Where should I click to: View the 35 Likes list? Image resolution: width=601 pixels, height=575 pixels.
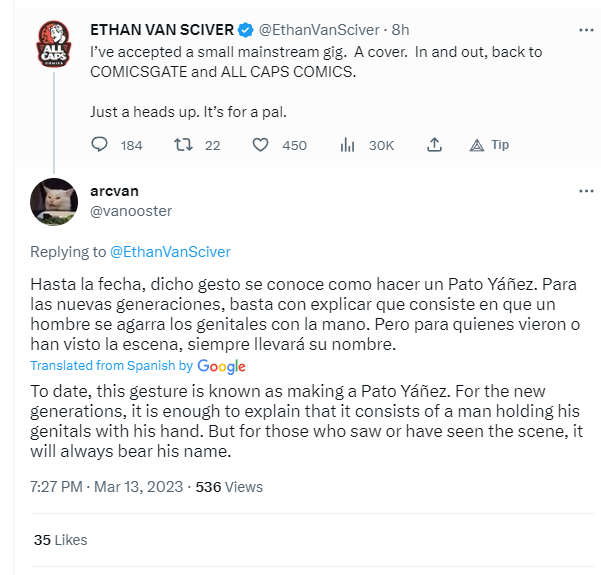61,540
